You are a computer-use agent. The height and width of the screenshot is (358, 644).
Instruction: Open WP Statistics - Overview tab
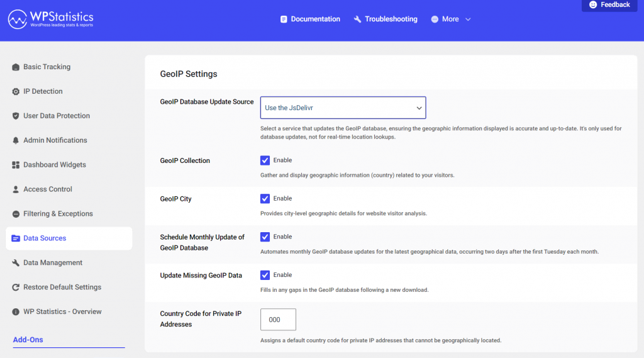pos(69,311)
